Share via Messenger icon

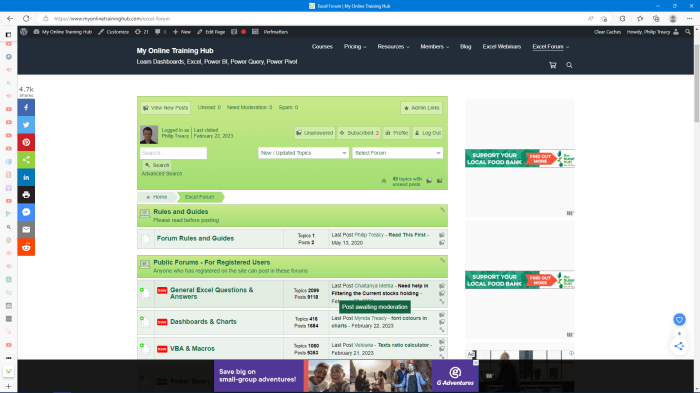click(x=26, y=212)
